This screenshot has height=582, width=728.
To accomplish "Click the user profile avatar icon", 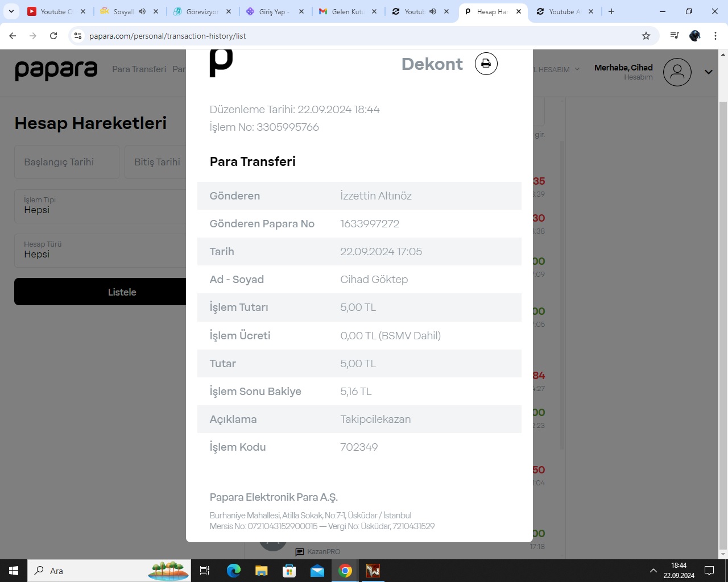I will point(677,72).
